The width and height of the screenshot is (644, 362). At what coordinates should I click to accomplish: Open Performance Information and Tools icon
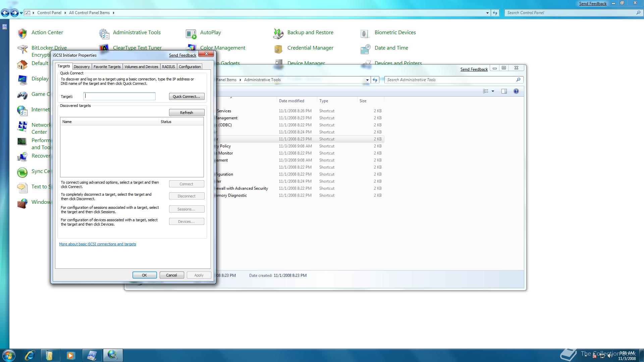22,141
